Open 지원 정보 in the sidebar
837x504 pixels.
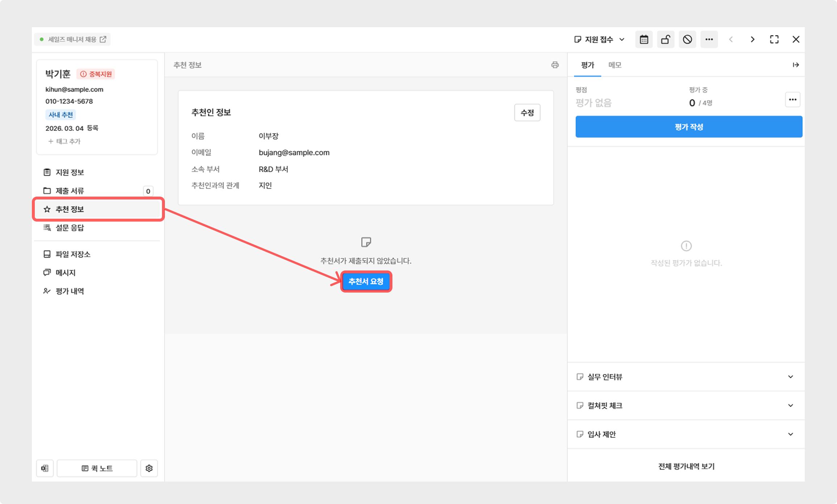point(97,172)
